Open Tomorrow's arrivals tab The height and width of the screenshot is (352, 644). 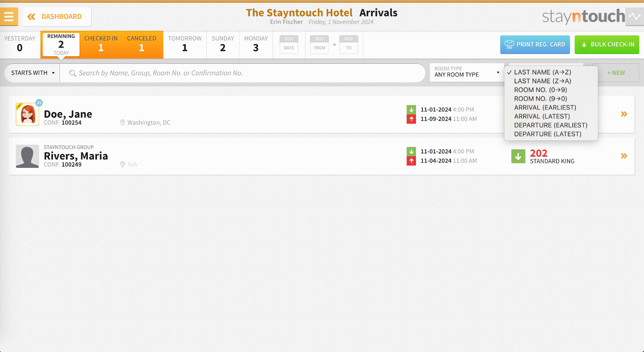185,44
